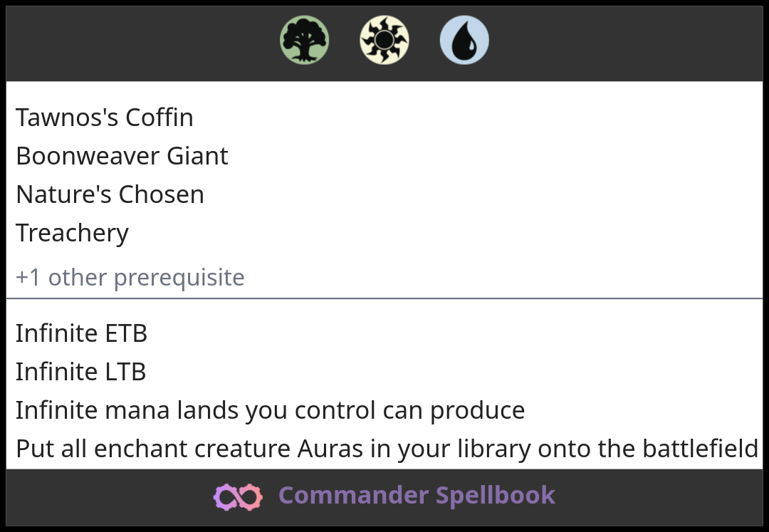Open the Commander Spellbook text link

click(417, 496)
